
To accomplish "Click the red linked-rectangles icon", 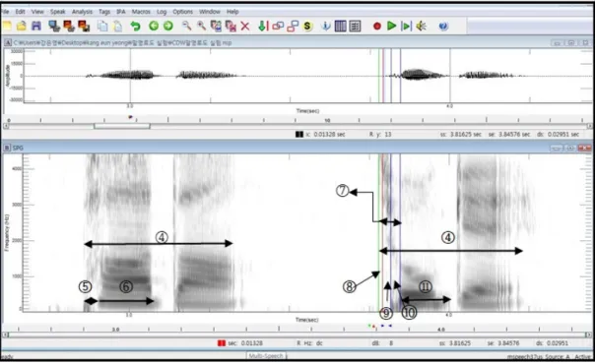I will point(278,26).
